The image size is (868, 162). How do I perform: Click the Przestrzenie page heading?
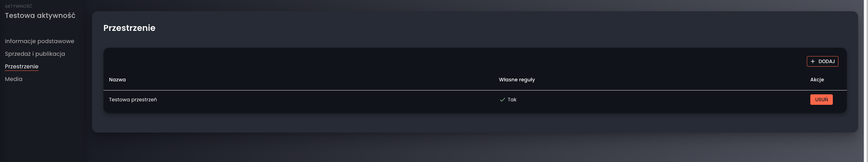pyautogui.click(x=129, y=28)
